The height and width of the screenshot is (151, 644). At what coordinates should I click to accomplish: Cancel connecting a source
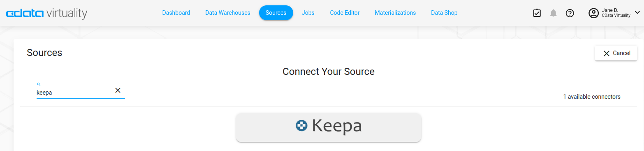(616, 53)
